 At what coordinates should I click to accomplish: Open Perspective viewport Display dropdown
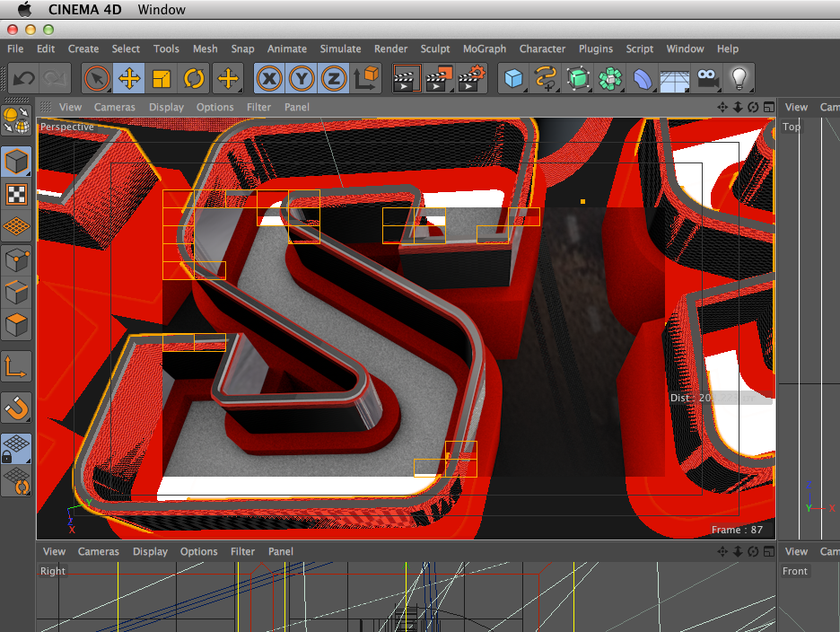click(x=166, y=107)
